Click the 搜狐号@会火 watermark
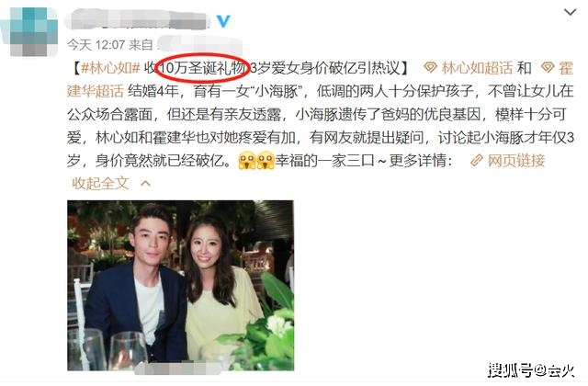The height and width of the screenshot is (386, 588). coord(531,370)
